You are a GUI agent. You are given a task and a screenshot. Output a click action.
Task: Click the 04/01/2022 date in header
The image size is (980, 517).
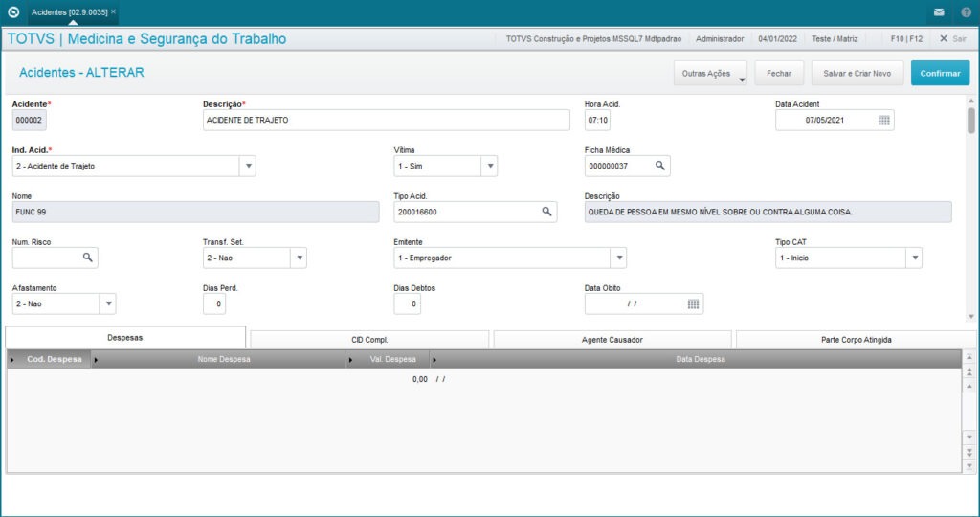[777, 38]
